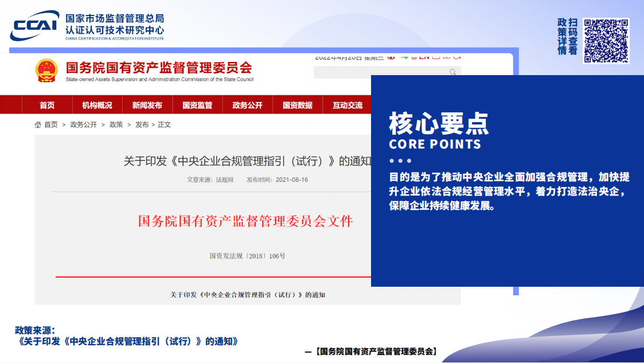Screen dimensions: 644x363
Task: Click the 政策来源 label
Action: coord(35,330)
